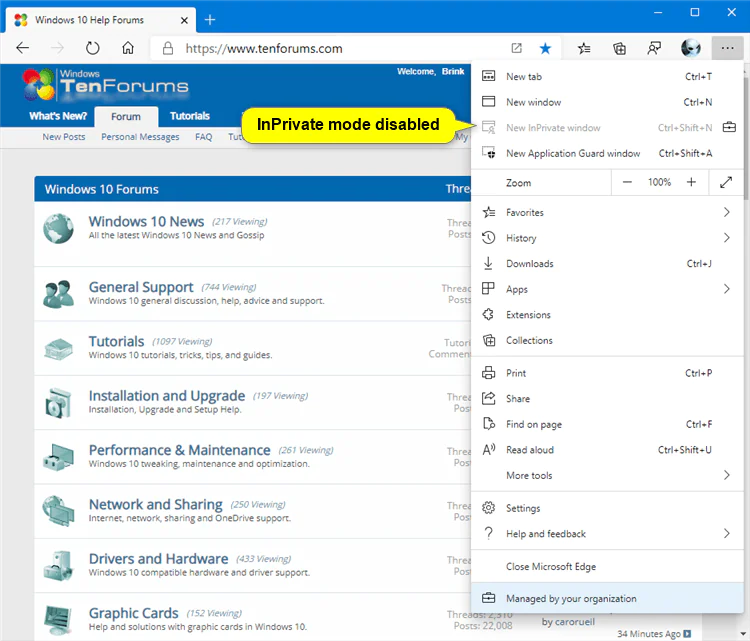Open the Graphic Cards forum link
This screenshot has width=750, height=641.
133,613
